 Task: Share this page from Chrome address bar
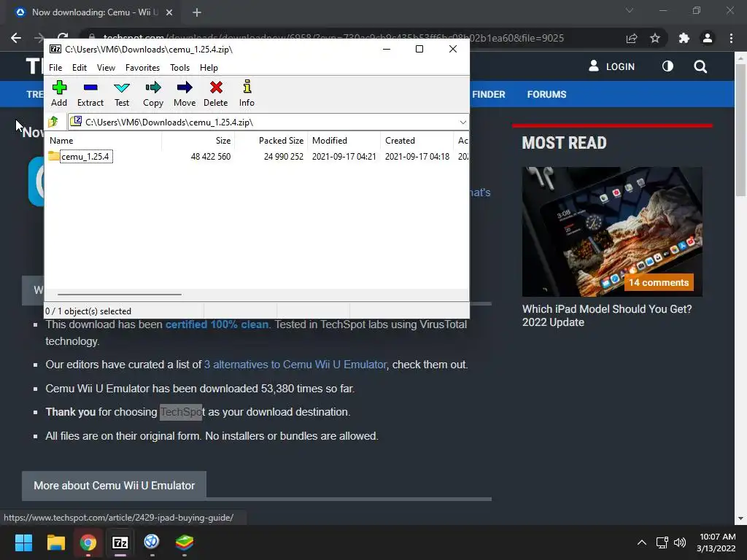[632, 38]
